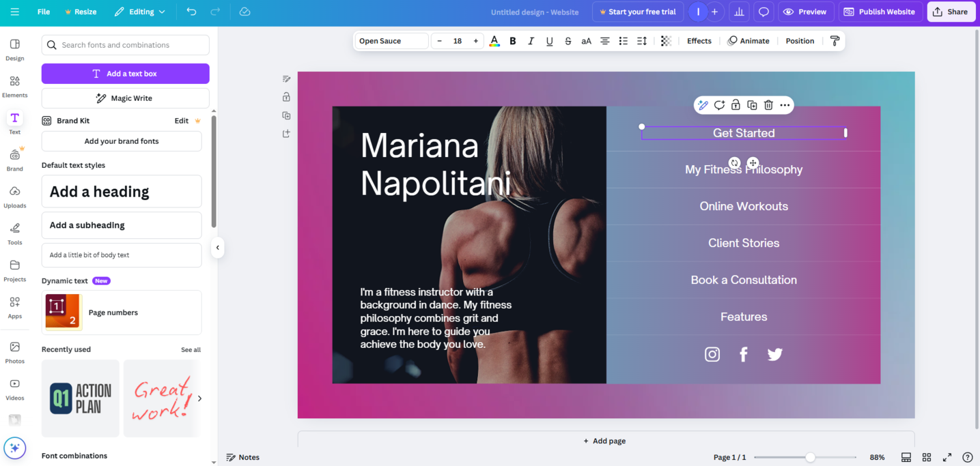Click the transparency checkerboard icon
The height and width of the screenshot is (466, 980).
pos(666,41)
